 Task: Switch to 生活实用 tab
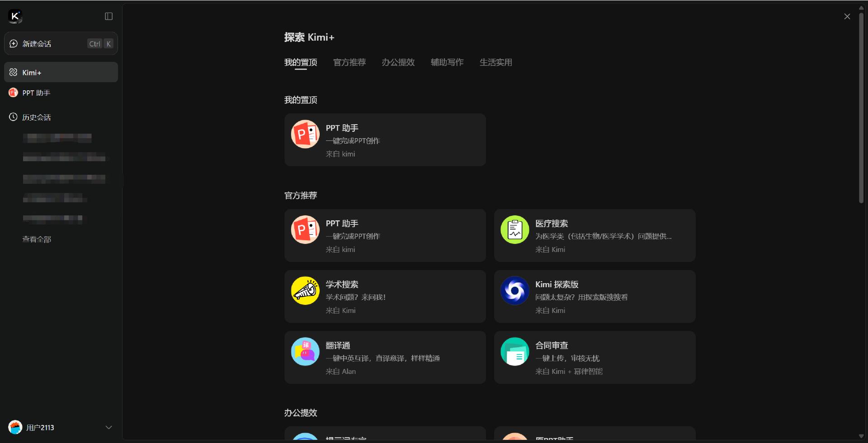click(496, 62)
